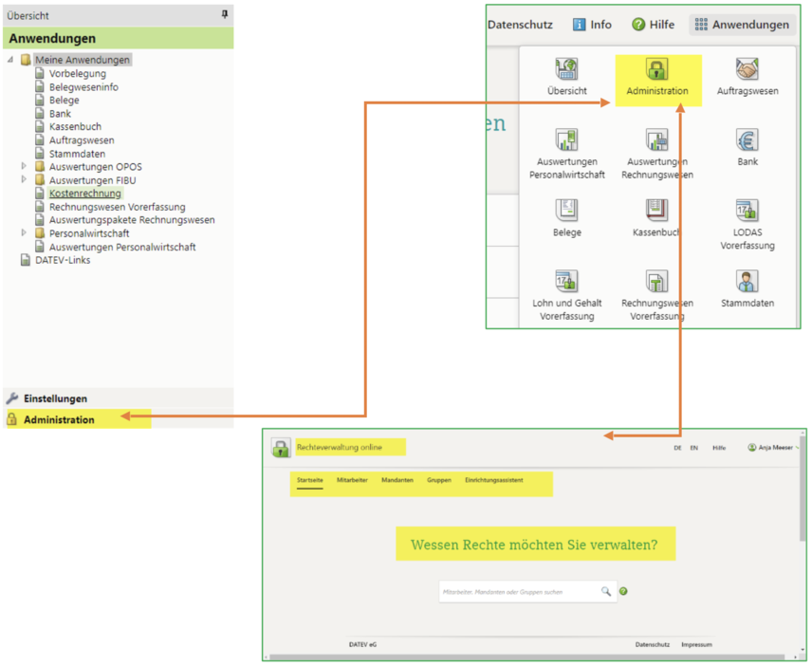Select Belegweseninfo in the tree

(x=83, y=87)
